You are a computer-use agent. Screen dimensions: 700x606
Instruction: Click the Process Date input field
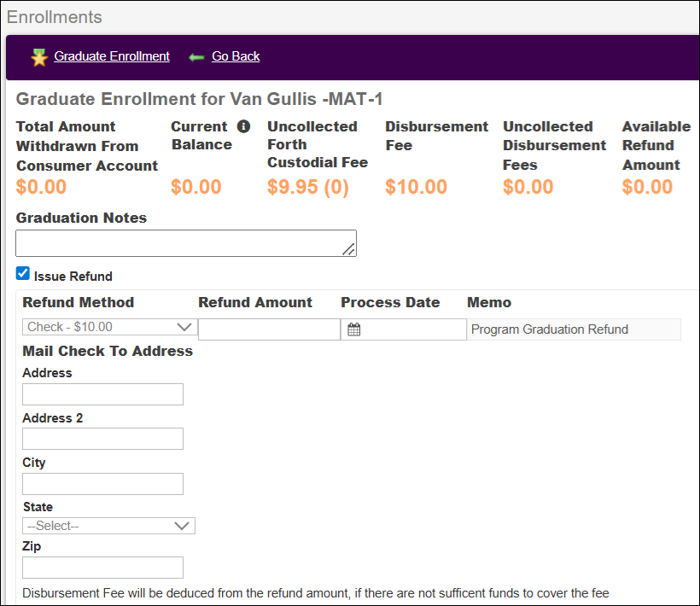pyautogui.click(x=404, y=329)
